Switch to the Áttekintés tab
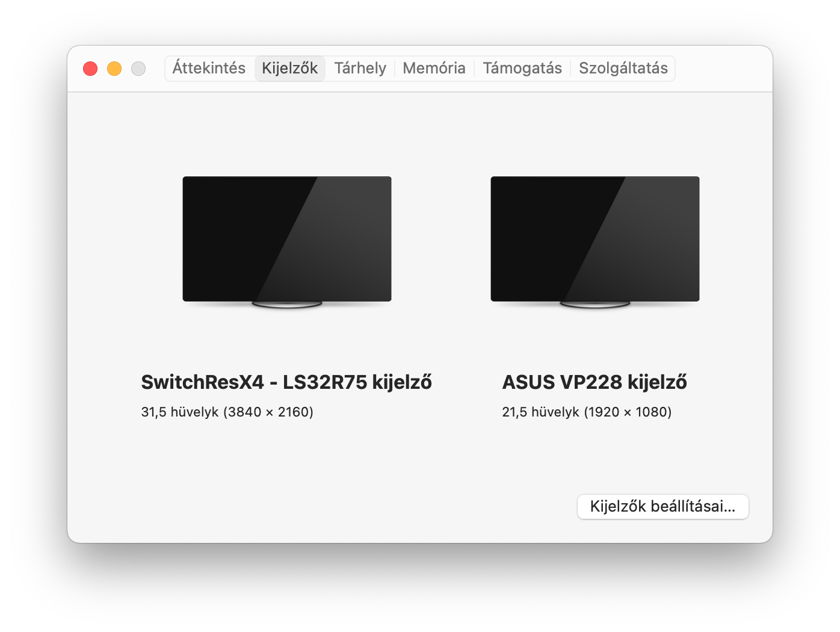This screenshot has width=840, height=632. click(x=209, y=68)
